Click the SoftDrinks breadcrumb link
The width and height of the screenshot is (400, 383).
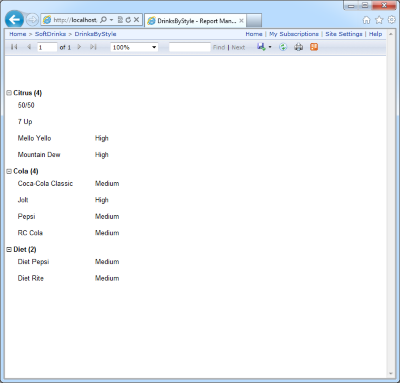(x=50, y=34)
